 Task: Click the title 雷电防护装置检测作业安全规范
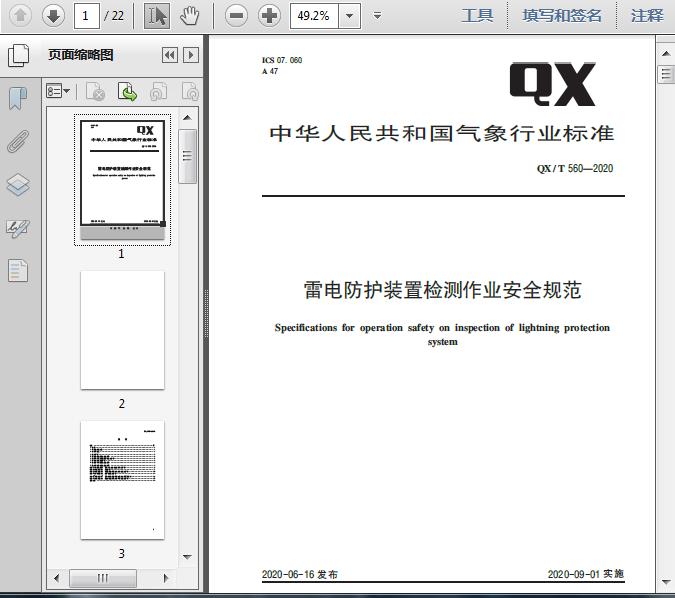pos(443,290)
